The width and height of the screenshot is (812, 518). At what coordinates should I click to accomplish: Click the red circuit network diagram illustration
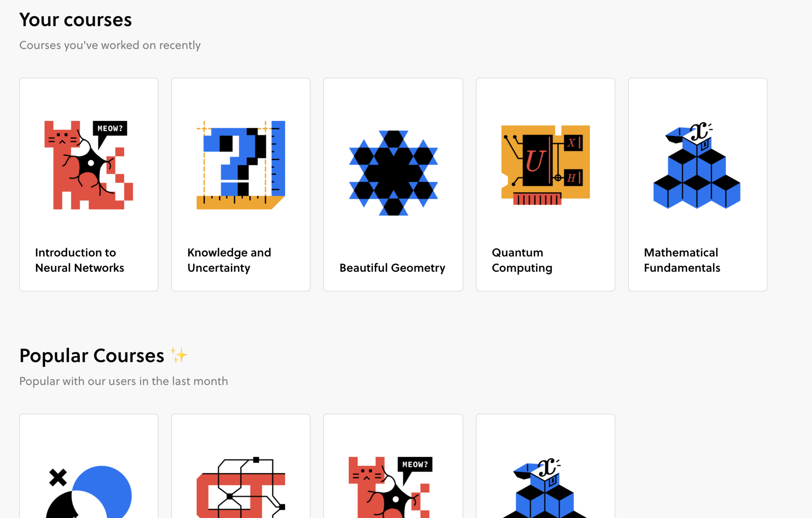241,487
